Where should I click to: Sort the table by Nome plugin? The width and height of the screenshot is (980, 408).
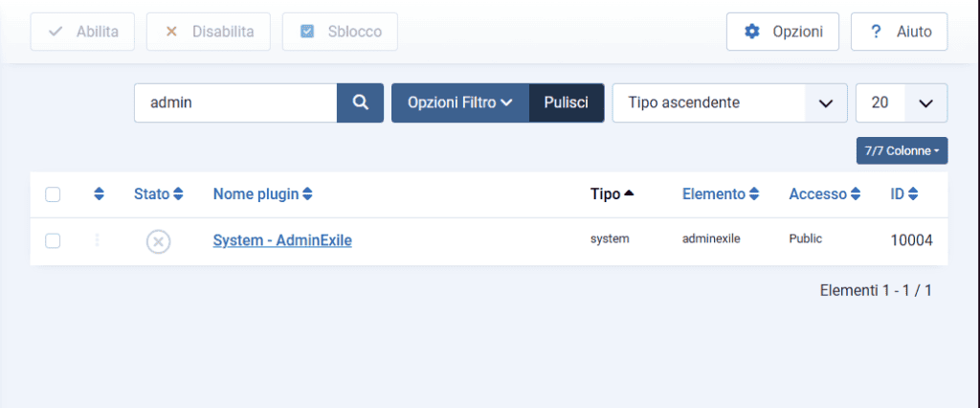262,194
